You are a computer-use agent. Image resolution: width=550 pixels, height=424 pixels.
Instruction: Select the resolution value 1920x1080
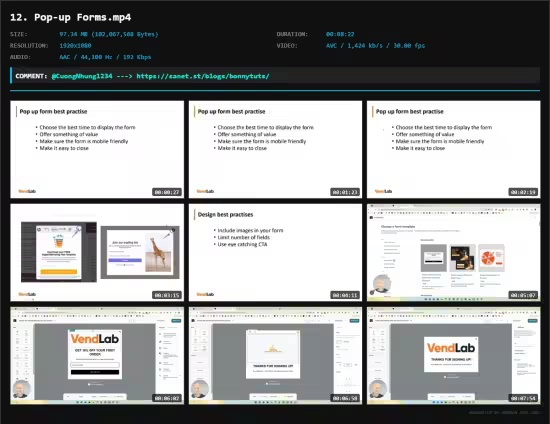pos(75,46)
